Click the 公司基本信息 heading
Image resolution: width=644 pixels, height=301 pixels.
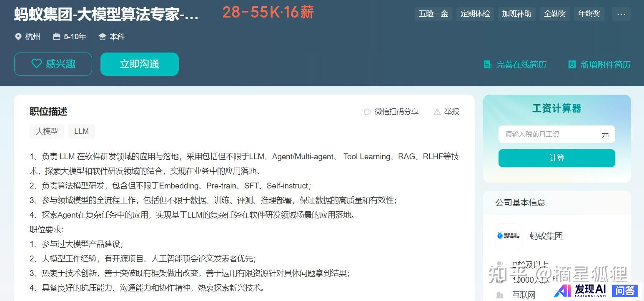pyautogui.click(x=520, y=203)
